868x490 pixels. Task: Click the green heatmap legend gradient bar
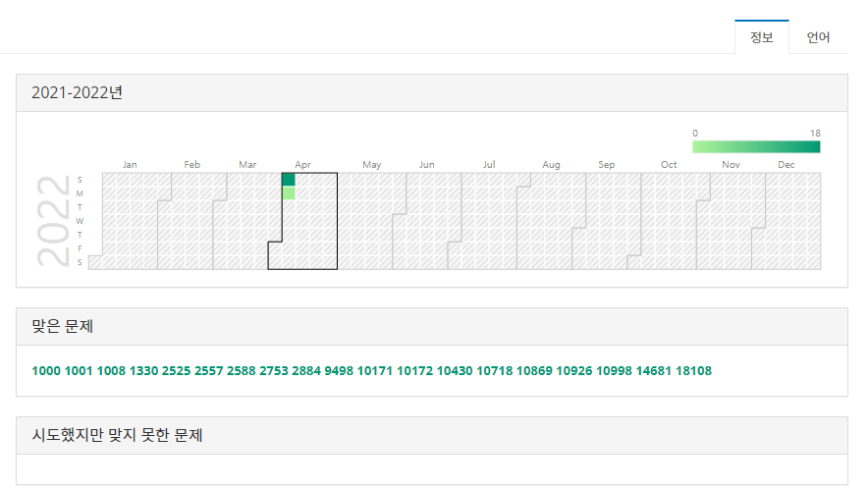pos(756,146)
